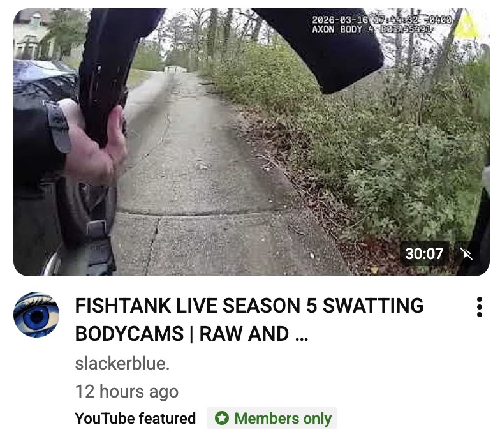Click the 12 hours ago timestamp
Viewport: 500px width, 448px height.
pos(126,391)
